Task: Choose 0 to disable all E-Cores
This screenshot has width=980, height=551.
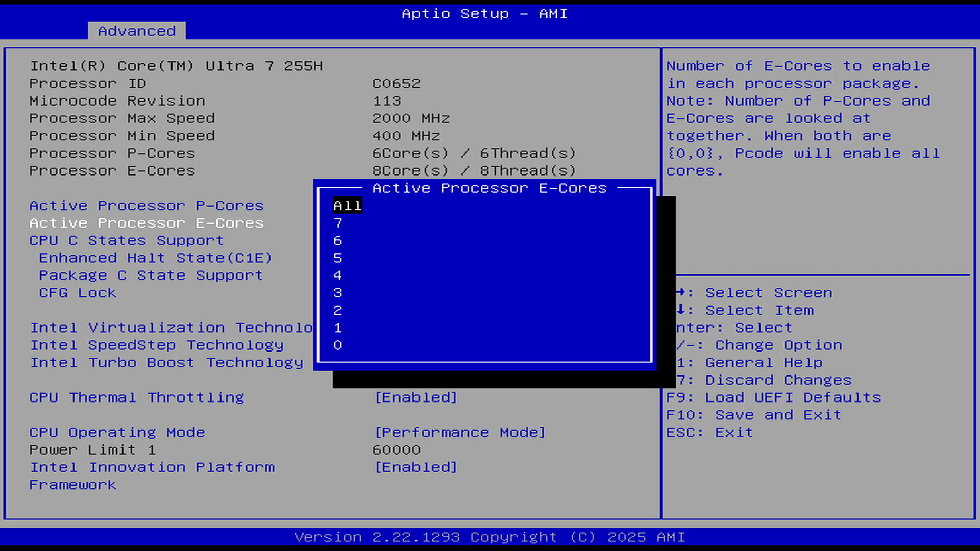Action: point(338,345)
